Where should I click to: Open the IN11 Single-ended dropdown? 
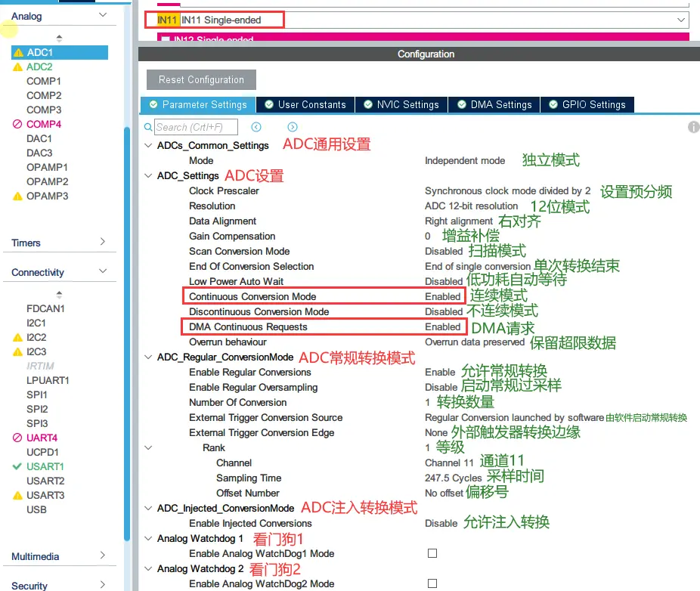click(x=682, y=20)
